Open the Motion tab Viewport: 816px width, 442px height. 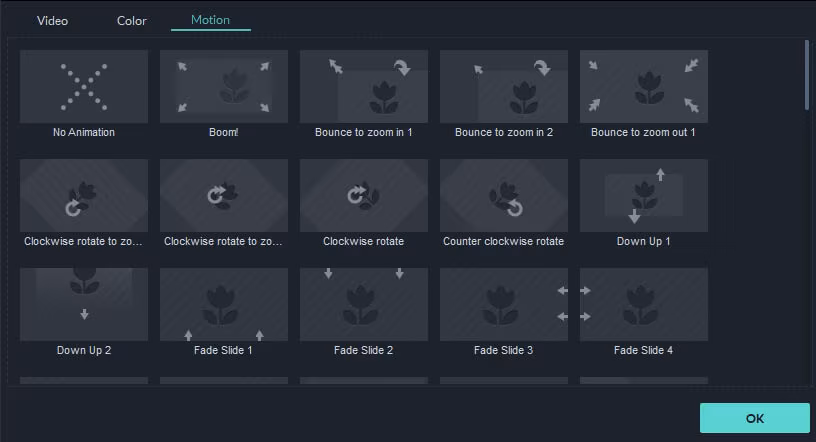pos(210,20)
